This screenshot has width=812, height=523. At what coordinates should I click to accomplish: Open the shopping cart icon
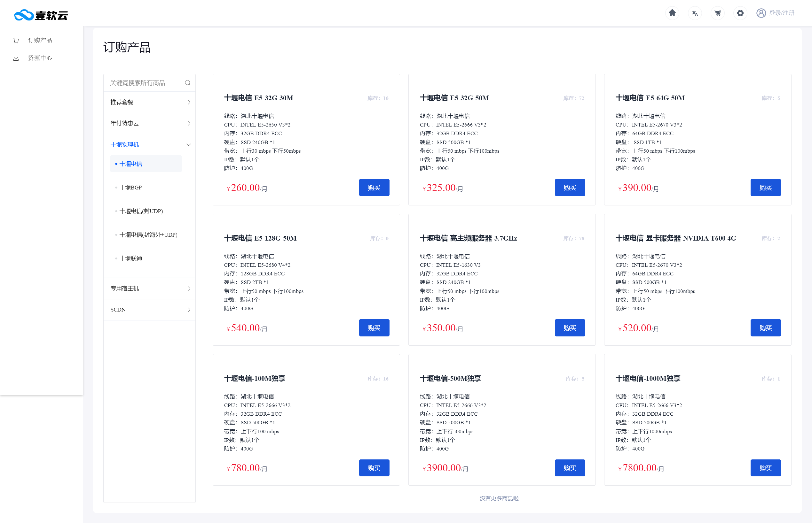point(718,13)
